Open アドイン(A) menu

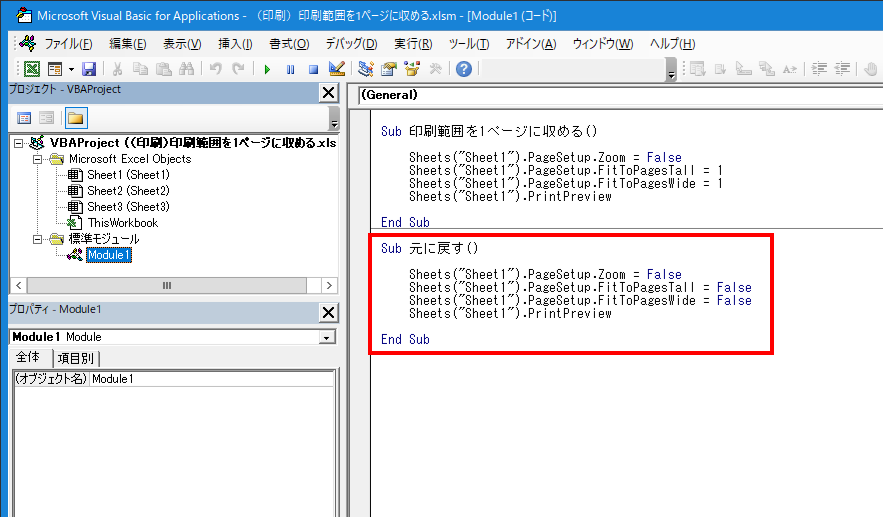click(x=530, y=43)
